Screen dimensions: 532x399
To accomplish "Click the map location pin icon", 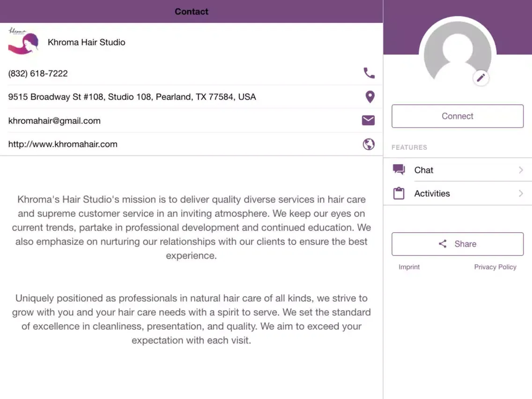I will [369, 97].
